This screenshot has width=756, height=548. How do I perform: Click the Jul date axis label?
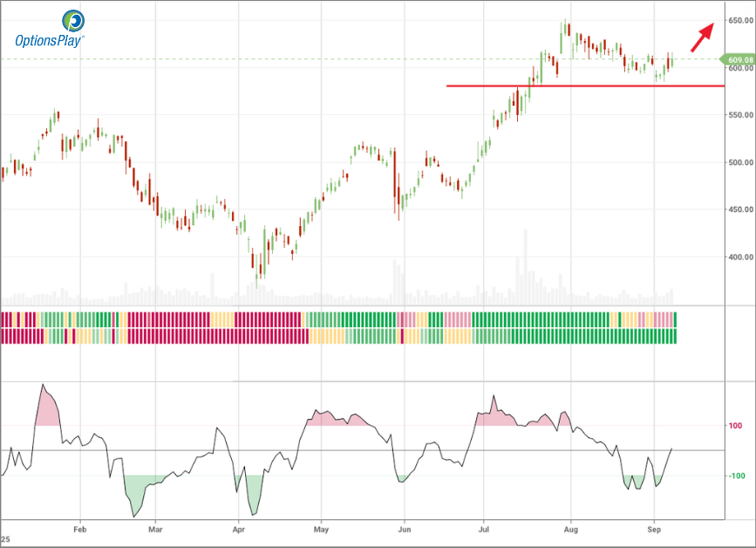tap(483, 529)
